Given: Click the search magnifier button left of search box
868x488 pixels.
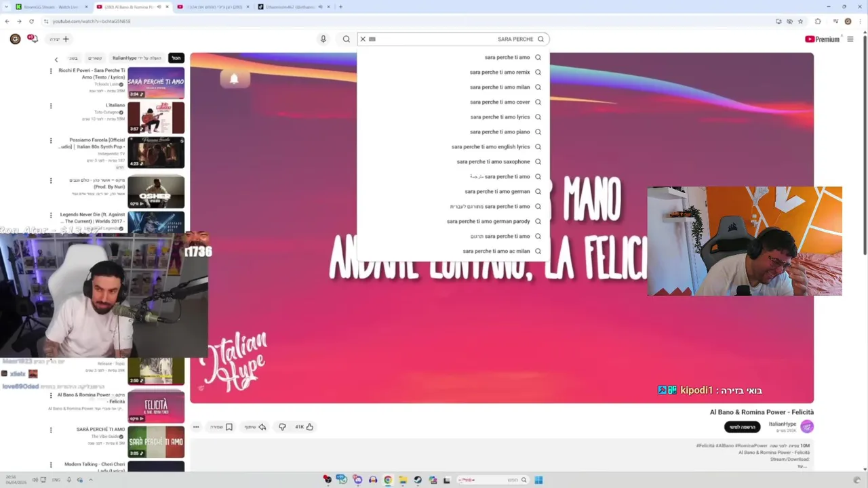Looking at the screenshot, I should [x=347, y=39].
